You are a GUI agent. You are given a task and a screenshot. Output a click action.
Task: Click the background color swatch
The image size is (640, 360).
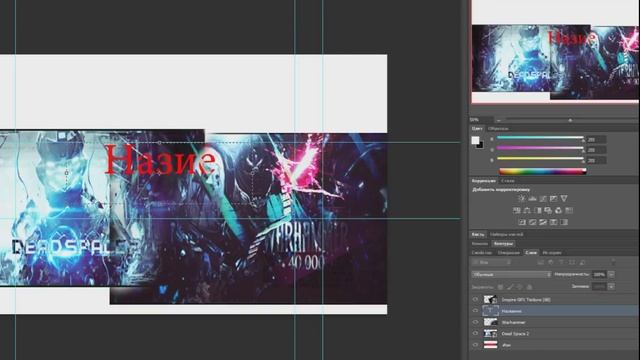481,146
